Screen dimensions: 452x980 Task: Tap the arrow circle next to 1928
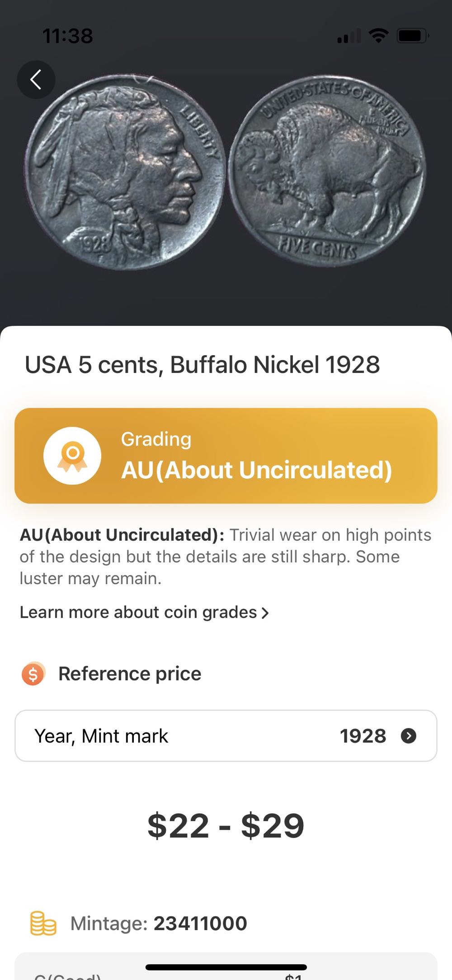pos(409,736)
